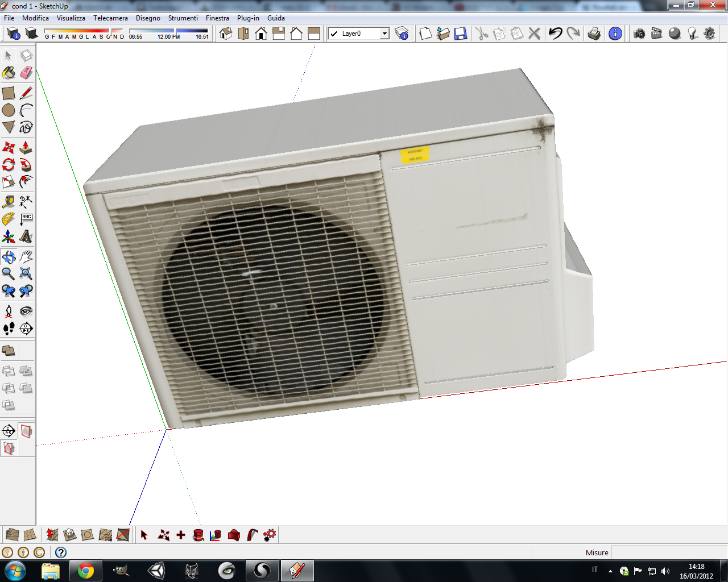Screen dimensions: 728x582
Task: Select the arrow Select tool
Action: [x=9, y=56]
